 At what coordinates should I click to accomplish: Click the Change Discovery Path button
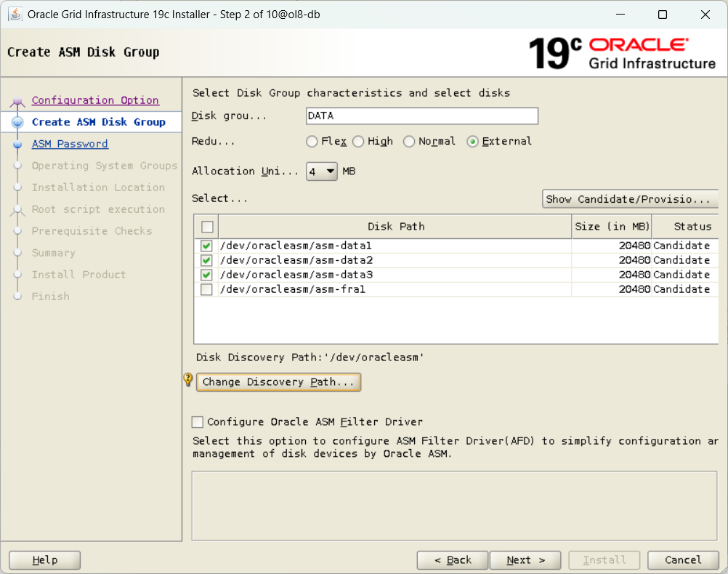[x=278, y=381]
